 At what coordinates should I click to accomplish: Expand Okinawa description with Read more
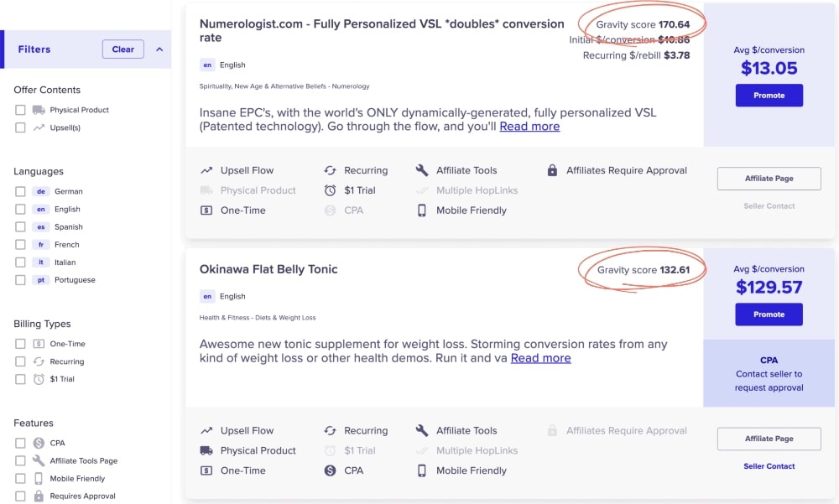coord(540,358)
